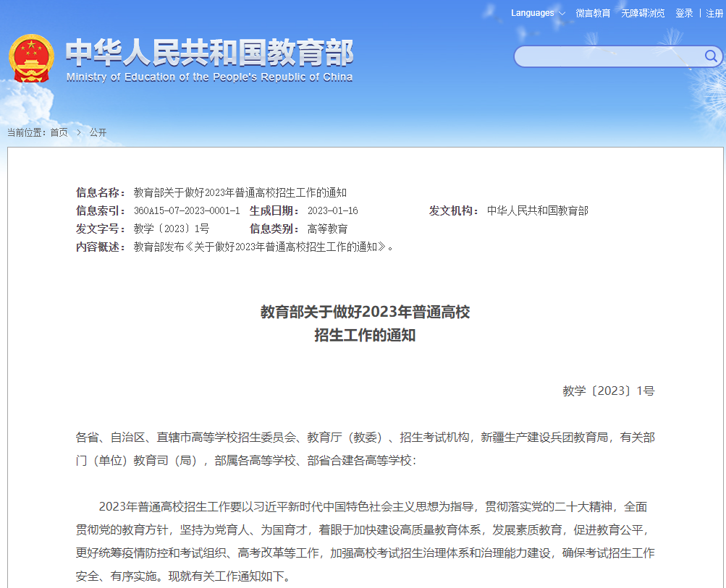The height and width of the screenshot is (588, 726).
Task: Click the national emblem logo
Action: 31,59
